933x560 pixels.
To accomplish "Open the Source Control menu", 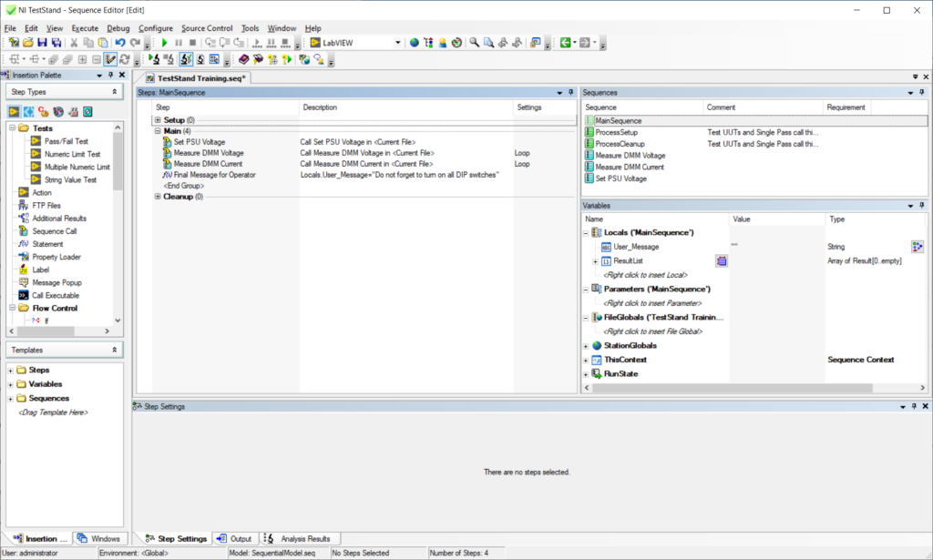I will [x=207, y=28].
